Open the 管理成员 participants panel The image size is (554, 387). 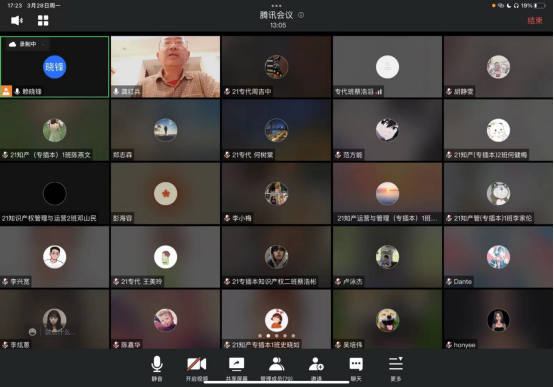point(276,369)
